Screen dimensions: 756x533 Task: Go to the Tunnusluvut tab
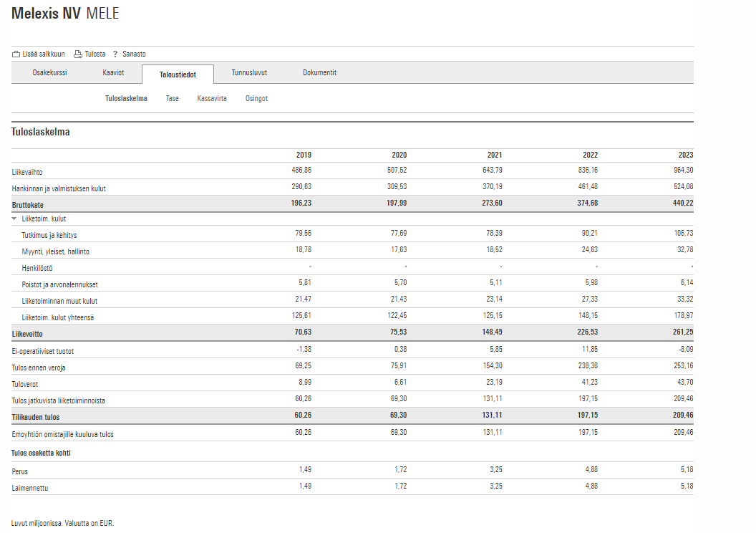click(x=249, y=73)
